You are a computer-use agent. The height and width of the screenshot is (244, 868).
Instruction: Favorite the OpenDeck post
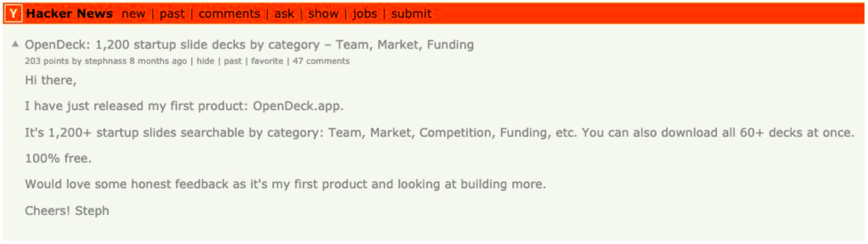click(267, 61)
